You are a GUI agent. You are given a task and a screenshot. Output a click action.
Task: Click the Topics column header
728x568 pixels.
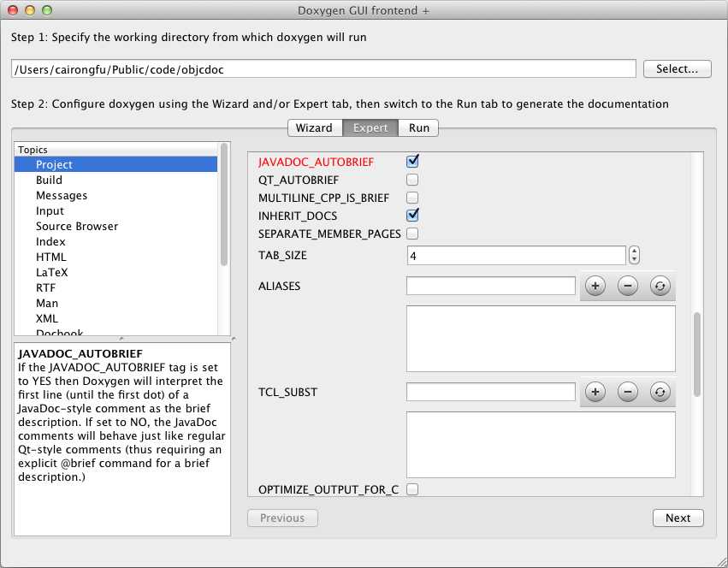pos(115,150)
